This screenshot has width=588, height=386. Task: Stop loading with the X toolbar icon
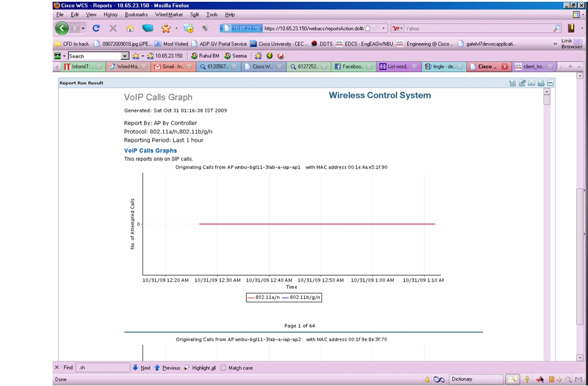[x=113, y=28]
